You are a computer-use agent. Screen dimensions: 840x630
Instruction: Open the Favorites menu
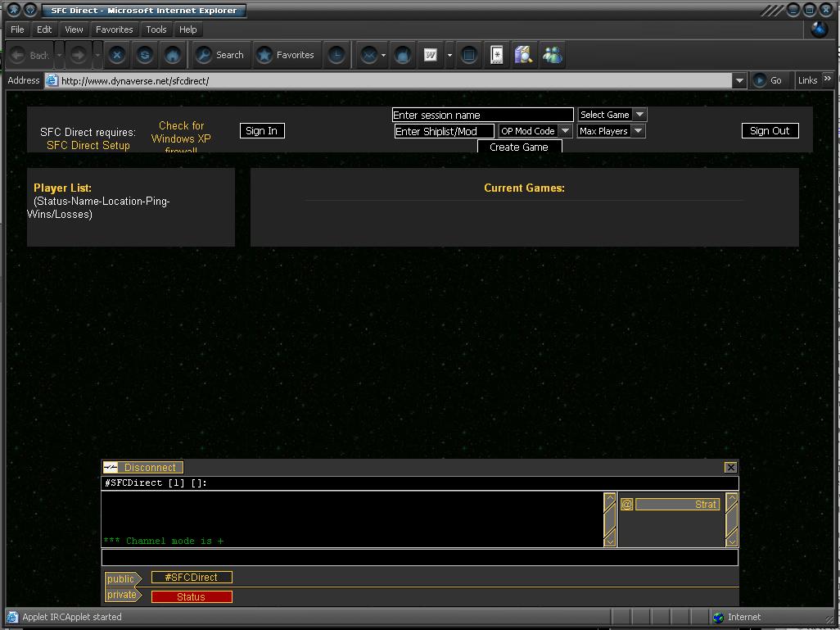[x=114, y=29]
